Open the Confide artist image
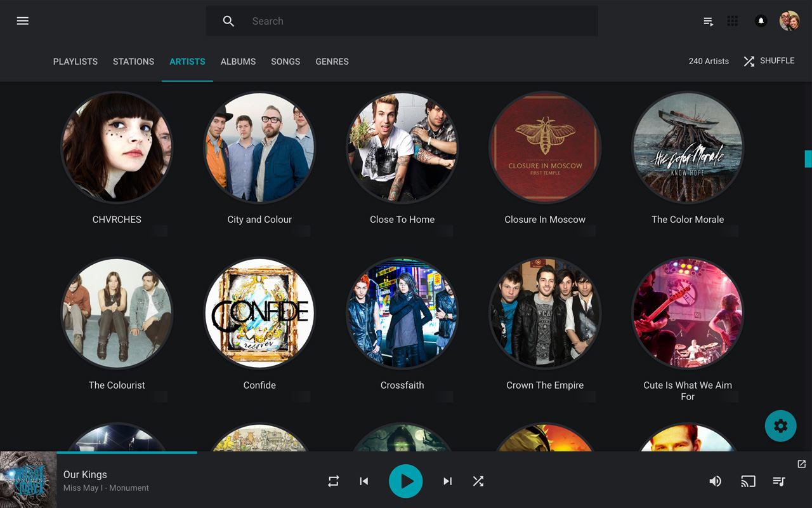812x508 pixels. [259, 313]
